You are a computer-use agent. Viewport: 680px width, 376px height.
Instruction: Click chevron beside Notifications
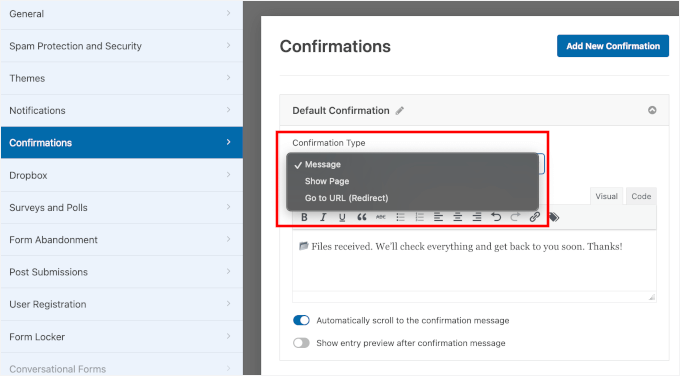click(x=229, y=110)
